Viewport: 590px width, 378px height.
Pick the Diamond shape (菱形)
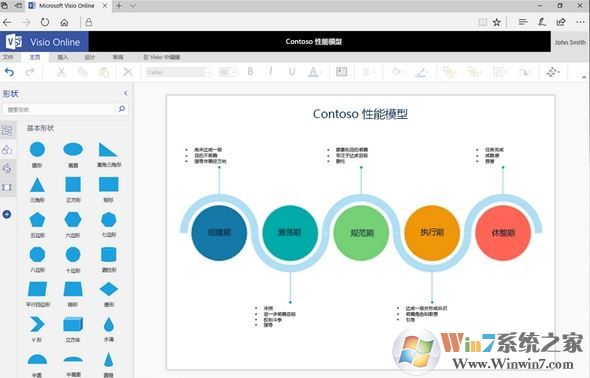click(109, 289)
